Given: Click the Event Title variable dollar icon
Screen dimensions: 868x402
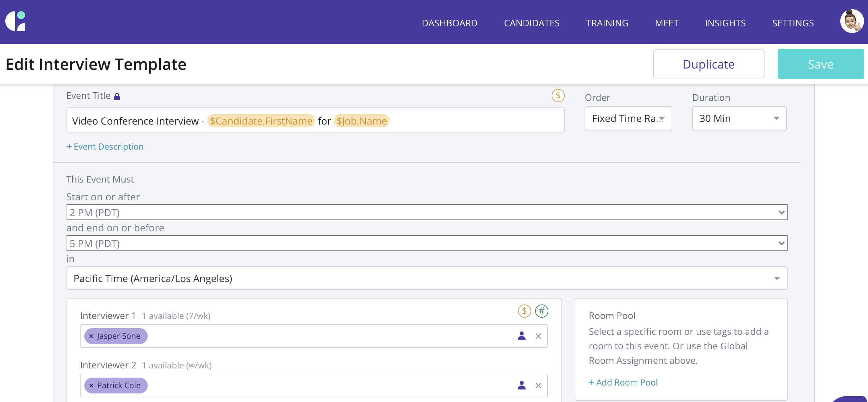Looking at the screenshot, I should click(x=558, y=96).
